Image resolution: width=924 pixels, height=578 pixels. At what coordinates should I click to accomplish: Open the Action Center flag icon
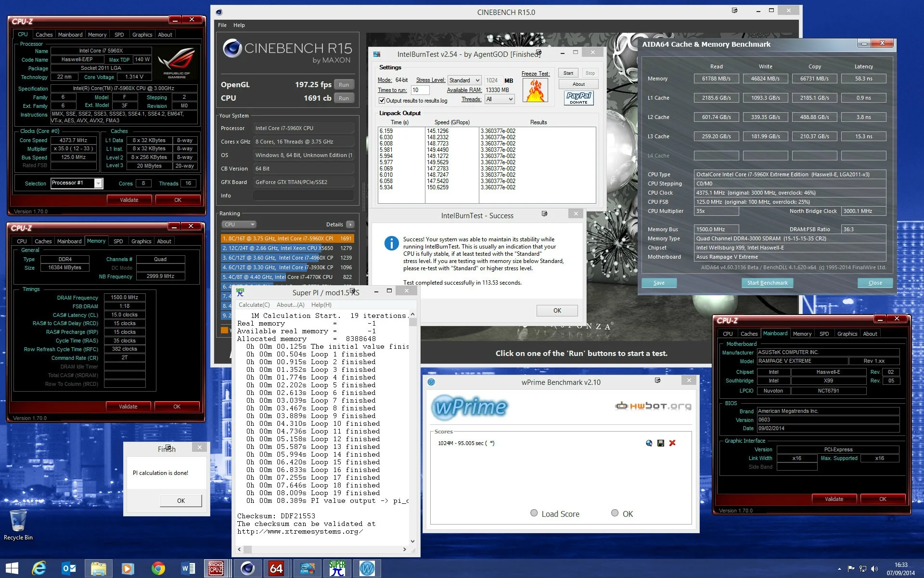[851, 569]
